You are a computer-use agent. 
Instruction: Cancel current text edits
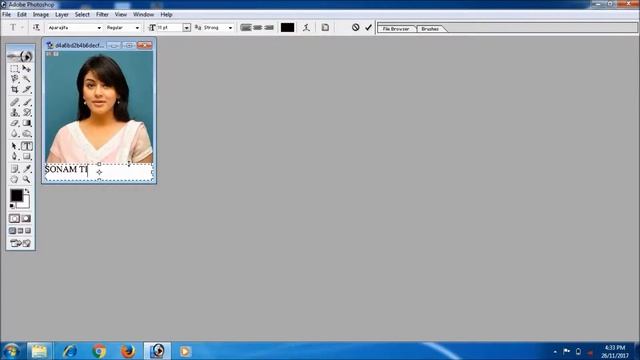(x=356, y=27)
